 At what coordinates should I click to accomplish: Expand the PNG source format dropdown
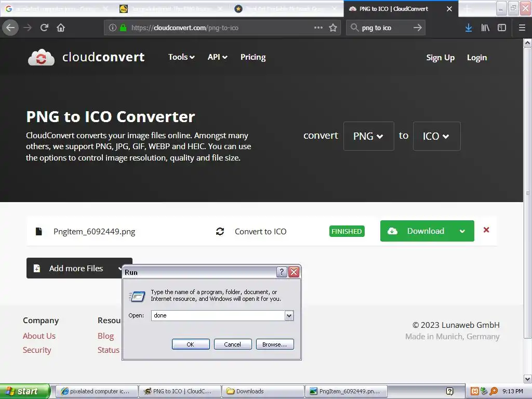(368, 136)
